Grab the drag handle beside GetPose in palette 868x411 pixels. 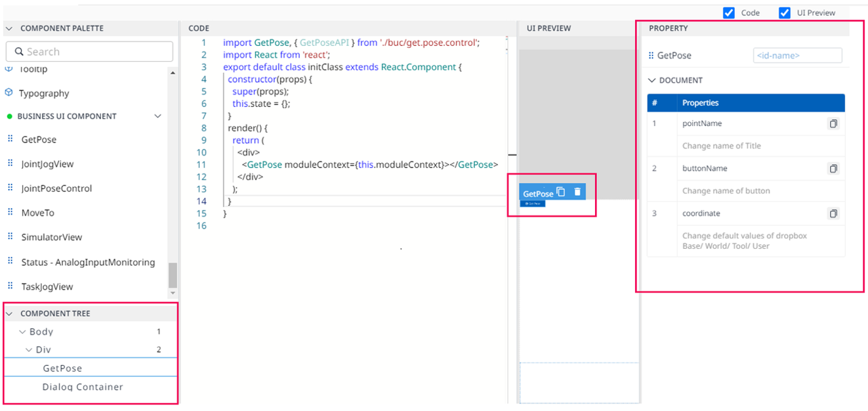[x=10, y=139]
